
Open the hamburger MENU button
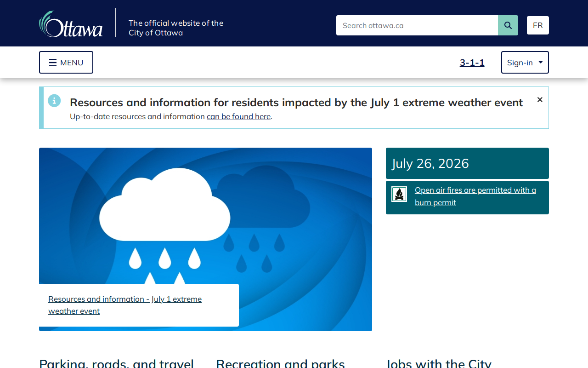(x=66, y=63)
